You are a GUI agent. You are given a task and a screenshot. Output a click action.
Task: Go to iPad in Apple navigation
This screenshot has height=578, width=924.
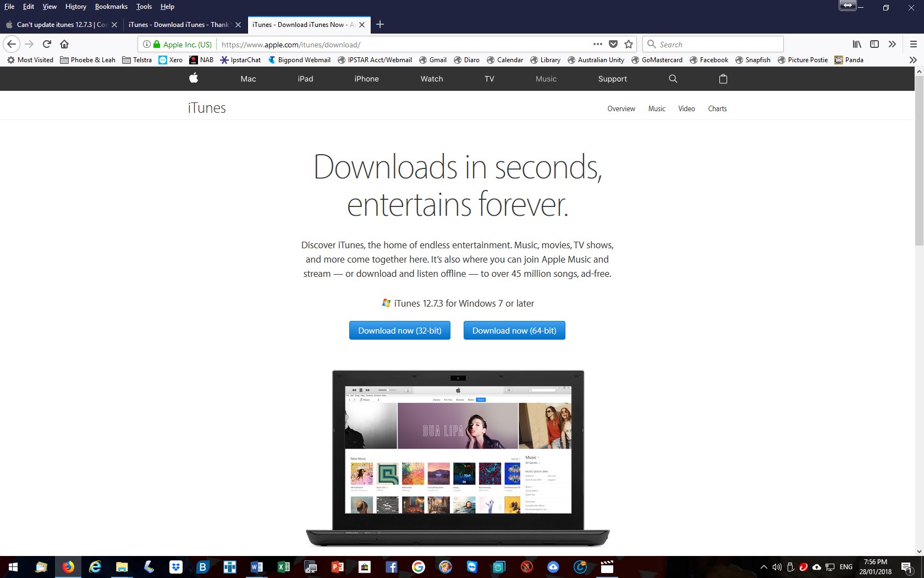pyautogui.click(x=305, y=79)
